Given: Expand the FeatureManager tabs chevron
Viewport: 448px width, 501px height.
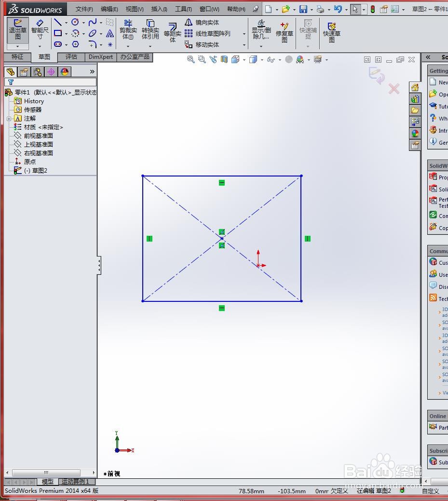Looking at the screenshot, I should click(92, 71).
